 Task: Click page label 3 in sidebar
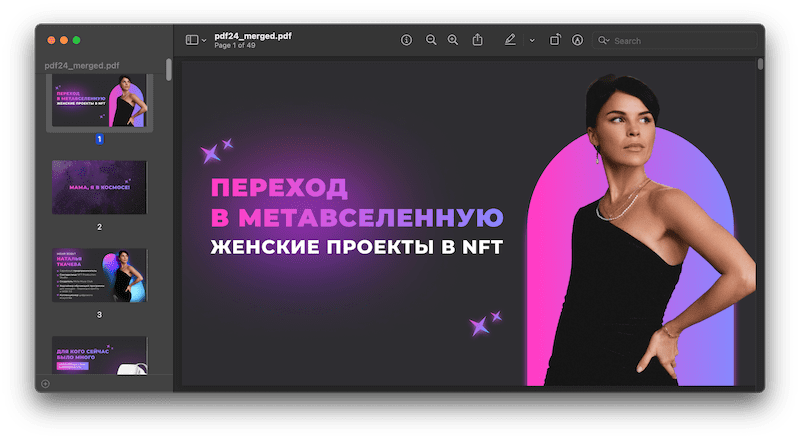click(x=99, y=314)
